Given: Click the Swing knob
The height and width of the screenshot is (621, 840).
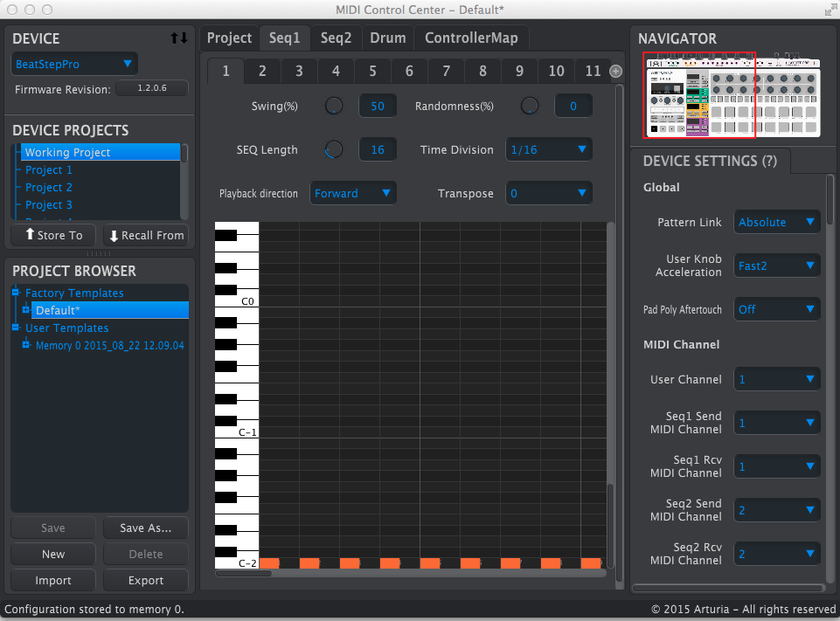Looking at the screenshot, I should (x=334, y=106).
